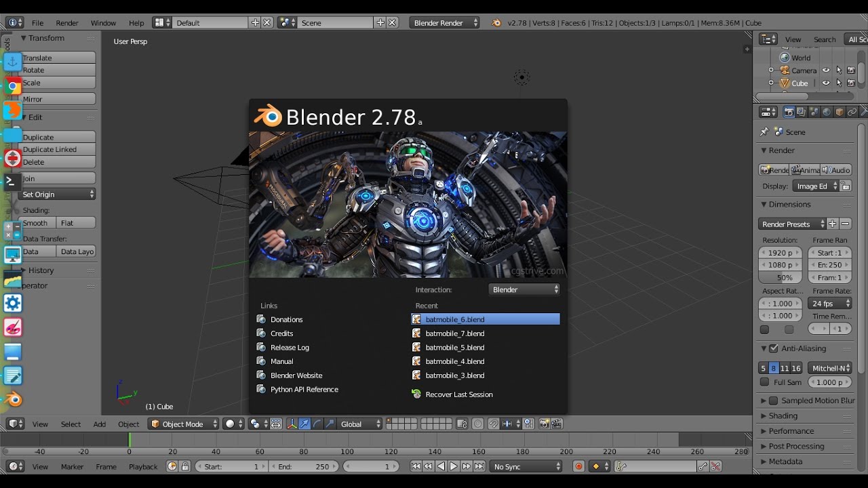Toggle the Anti-Aliasing checkbox

(x=774, y=348)
